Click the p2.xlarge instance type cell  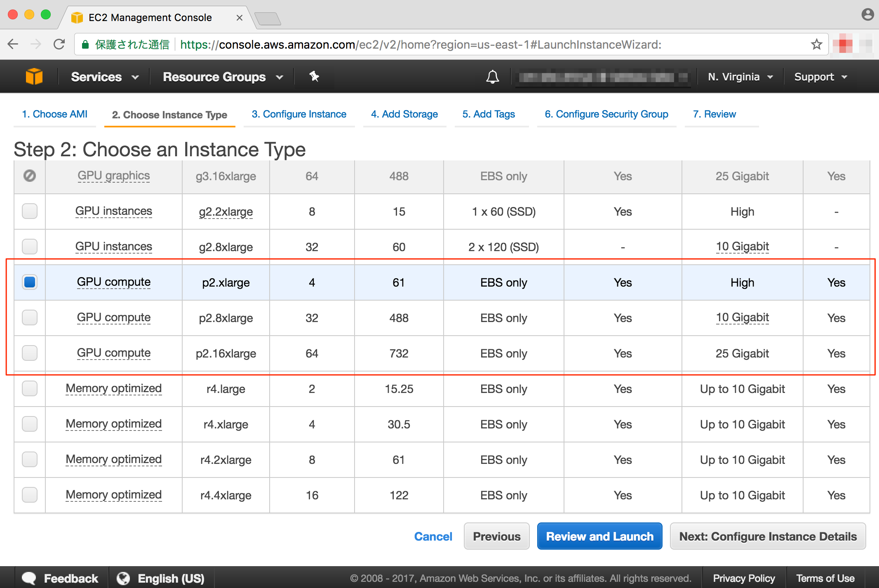tap(226, 282)
